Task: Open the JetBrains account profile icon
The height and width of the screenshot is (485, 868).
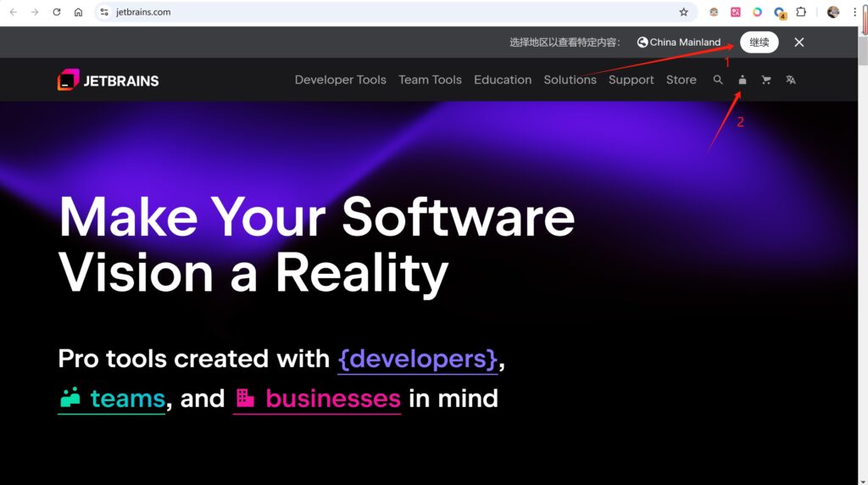Action: pyautogui.click(x=743, y=81)
